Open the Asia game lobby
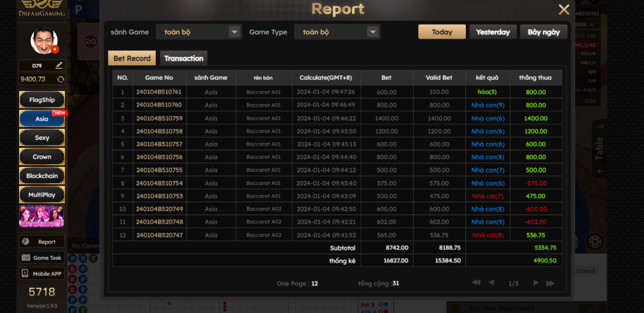Screen dimensions: 644x313 [x=42, y=119]
